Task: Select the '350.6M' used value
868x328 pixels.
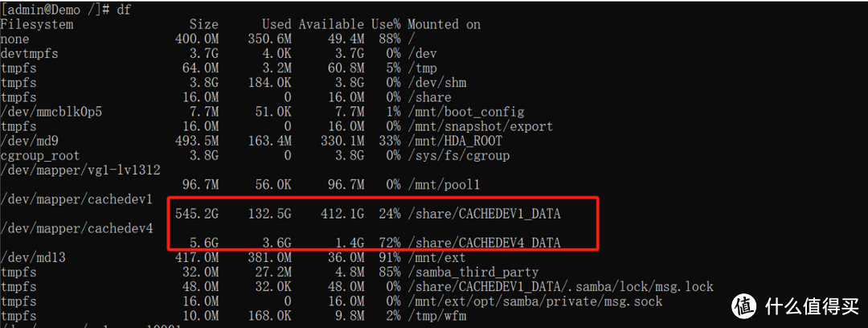Action: pos(269,39)
